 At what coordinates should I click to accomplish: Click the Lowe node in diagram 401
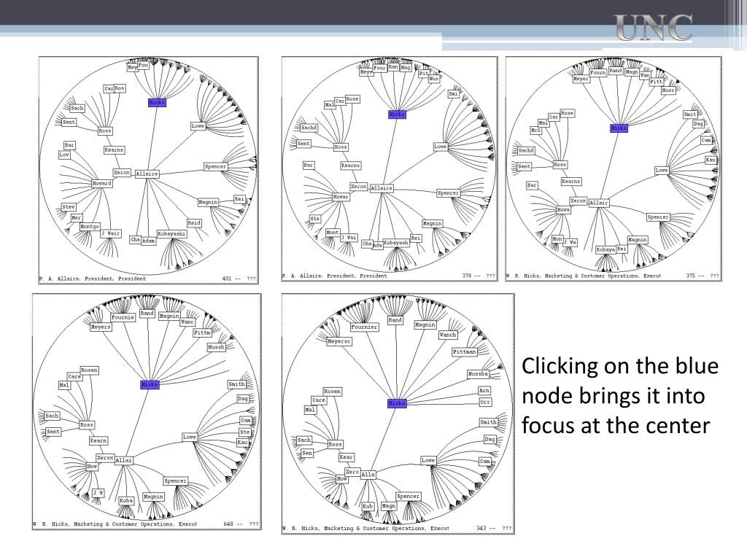coord(198,126)
